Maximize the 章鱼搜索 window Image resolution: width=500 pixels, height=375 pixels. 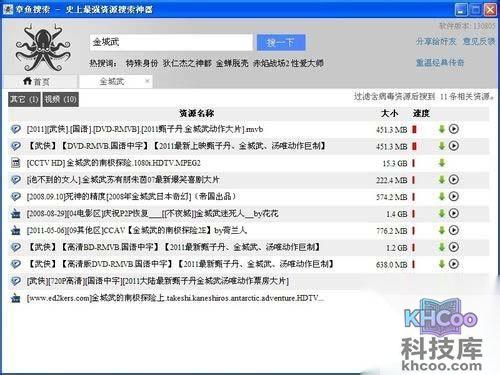[x=475, y=10]
